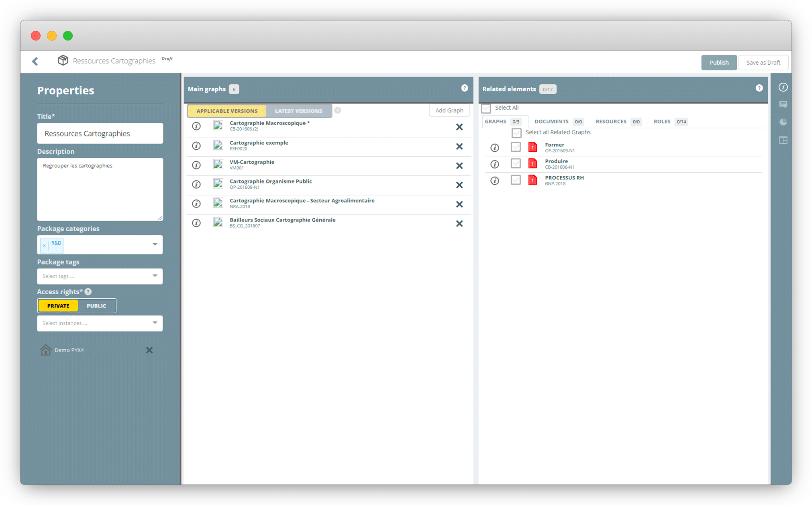This screenshot has height=505, width=812.
Task: Remove VM-Cartographie from the list
Action: (459, 166)
